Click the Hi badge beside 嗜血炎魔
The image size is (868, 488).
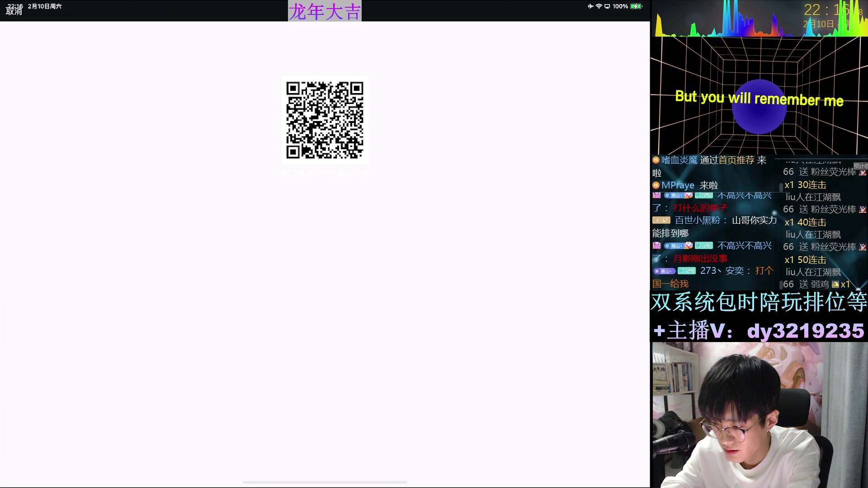click(656, 160)
